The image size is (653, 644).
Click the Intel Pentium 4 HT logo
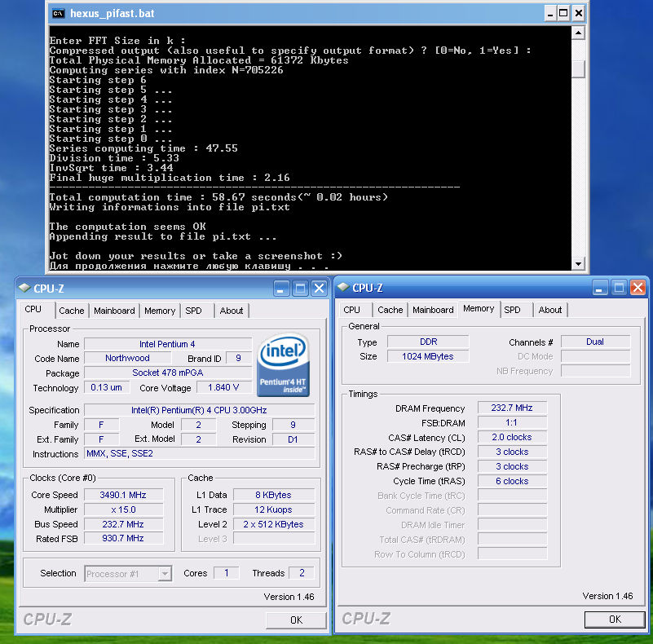click(283, 365)
